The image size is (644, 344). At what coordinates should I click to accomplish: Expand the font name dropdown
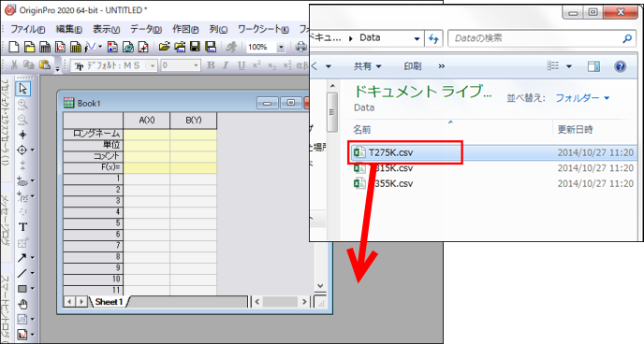pos(153,65)
